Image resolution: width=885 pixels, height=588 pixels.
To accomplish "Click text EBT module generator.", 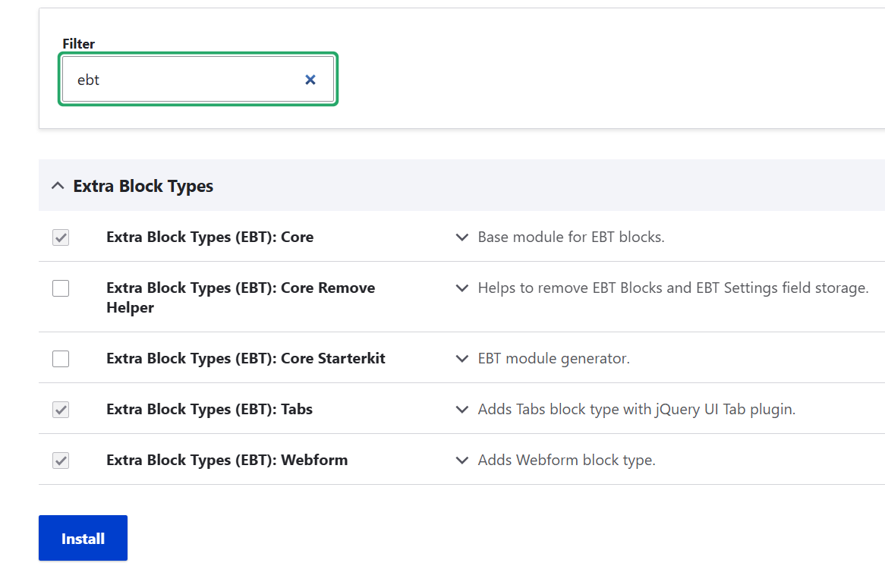I will coord(553,358).
